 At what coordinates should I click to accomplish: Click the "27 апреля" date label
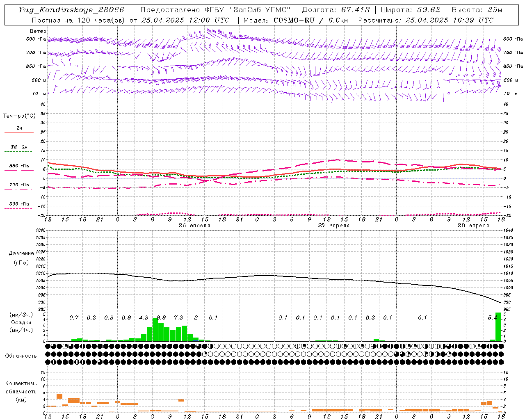pyautogui.click(x=334, y=226)
